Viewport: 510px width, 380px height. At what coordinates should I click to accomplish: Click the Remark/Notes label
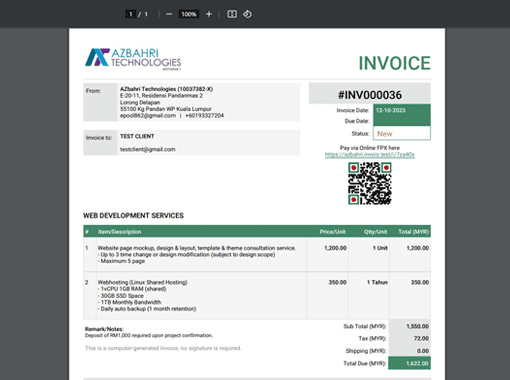coord(104,329)
